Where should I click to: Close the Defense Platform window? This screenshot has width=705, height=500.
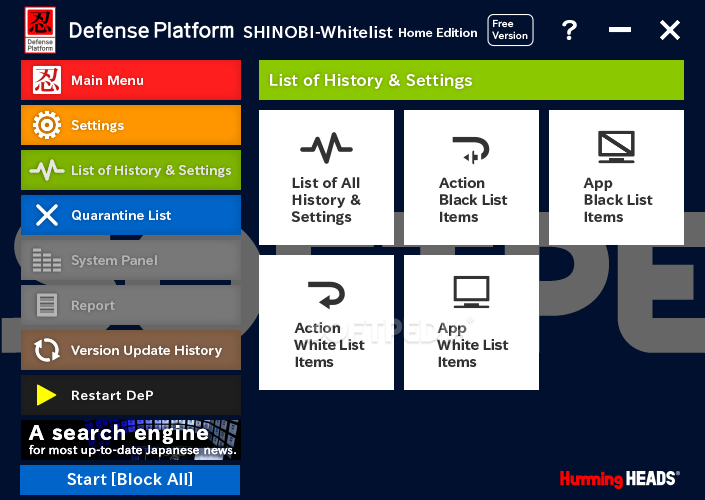pos(670,30)
